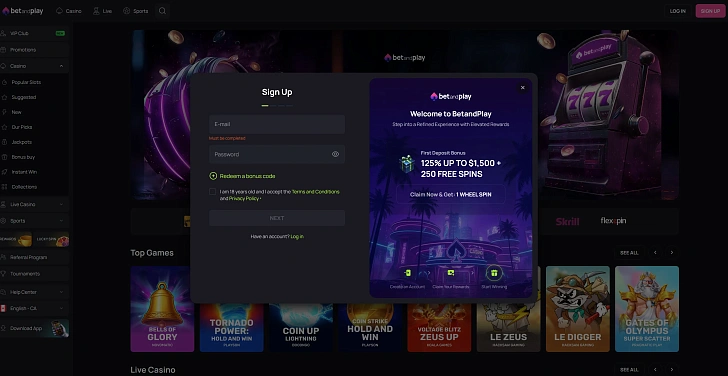728x376 pixels.
Task: Open the Bells of Glory game
Action: tap(162, 309)
